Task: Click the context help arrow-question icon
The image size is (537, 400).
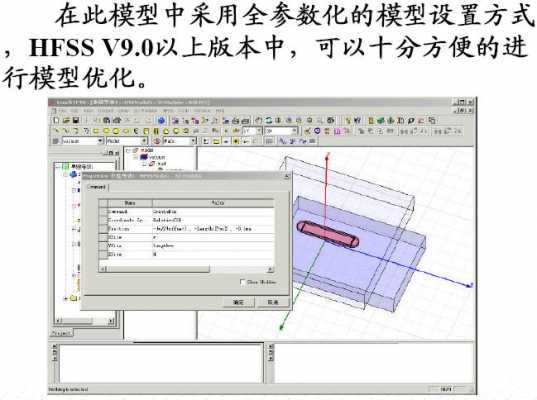Action: coord(358,121)
